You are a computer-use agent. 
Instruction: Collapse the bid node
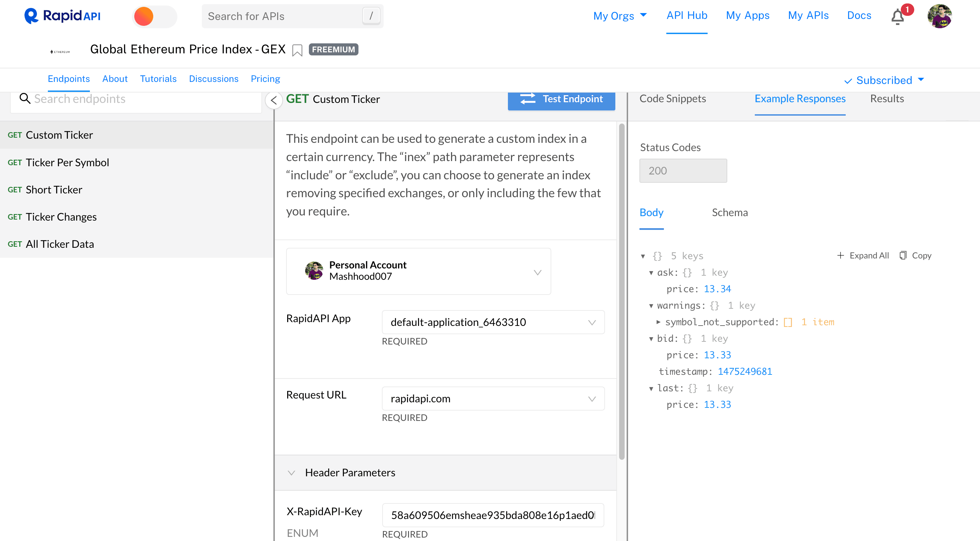(x=651, y=339)
